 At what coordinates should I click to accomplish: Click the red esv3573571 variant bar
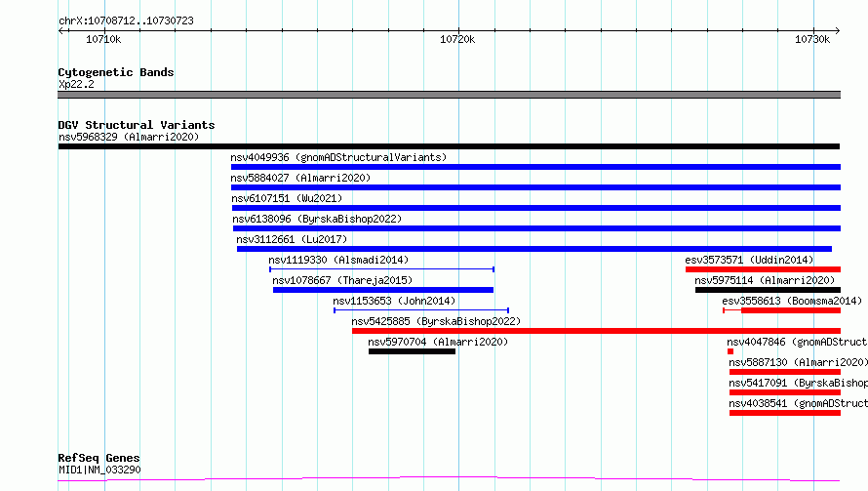(763, 269)
